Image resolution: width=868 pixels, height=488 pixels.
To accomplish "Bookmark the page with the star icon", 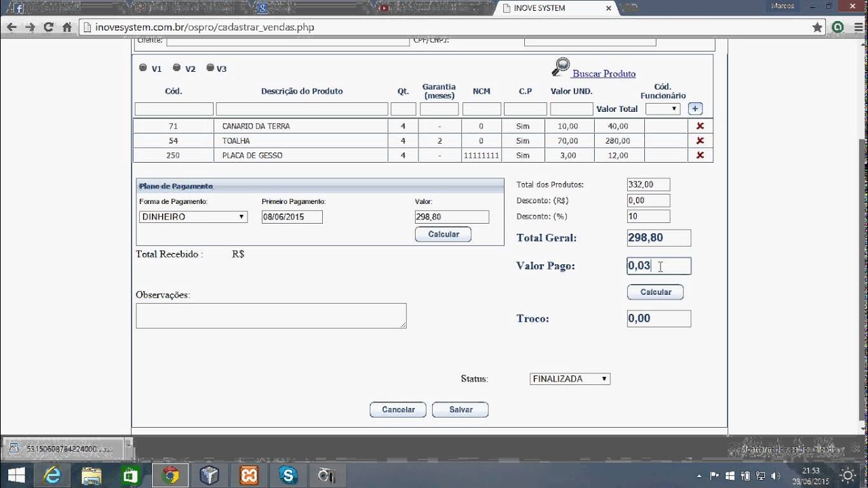I will (818, 28).
